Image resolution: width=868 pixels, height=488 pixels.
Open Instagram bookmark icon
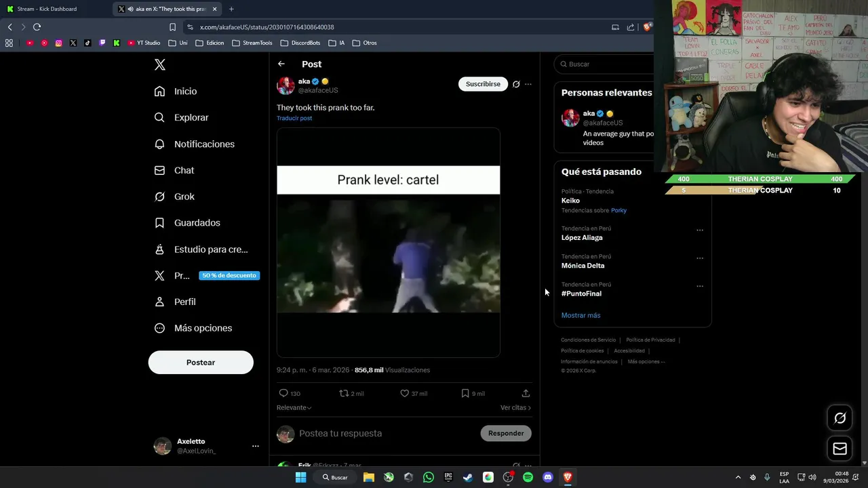pos(58,43)
